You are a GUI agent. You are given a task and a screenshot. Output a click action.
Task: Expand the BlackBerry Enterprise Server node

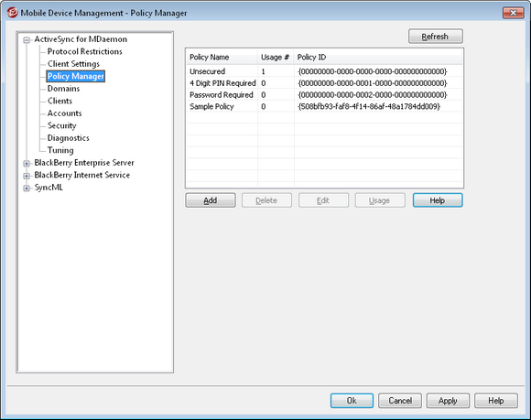click(x=27, y=164)
